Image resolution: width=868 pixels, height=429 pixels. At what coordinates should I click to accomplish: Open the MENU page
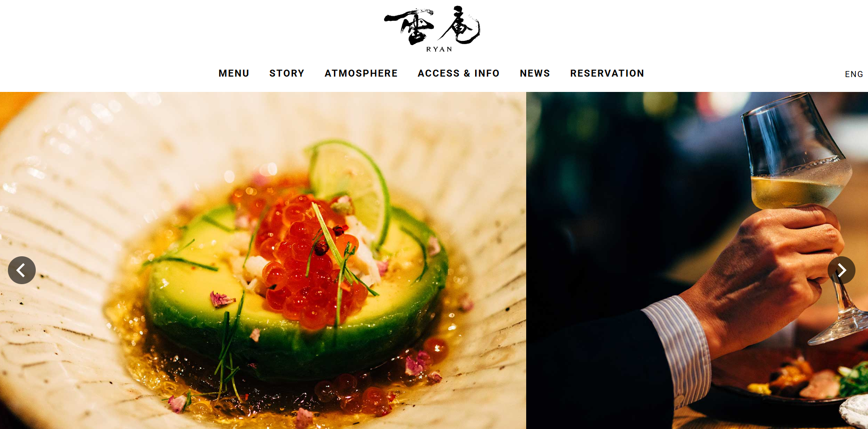(x=234, y=73)
